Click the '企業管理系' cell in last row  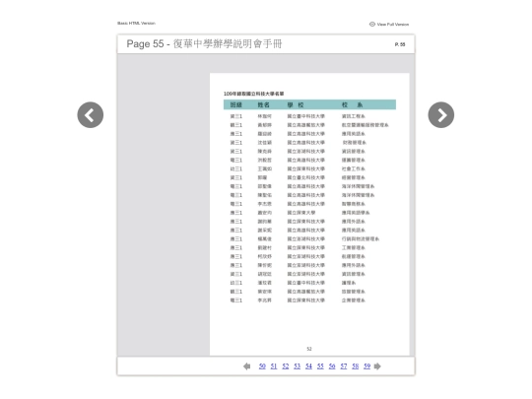pyautogui.click(x=354, y=300)
